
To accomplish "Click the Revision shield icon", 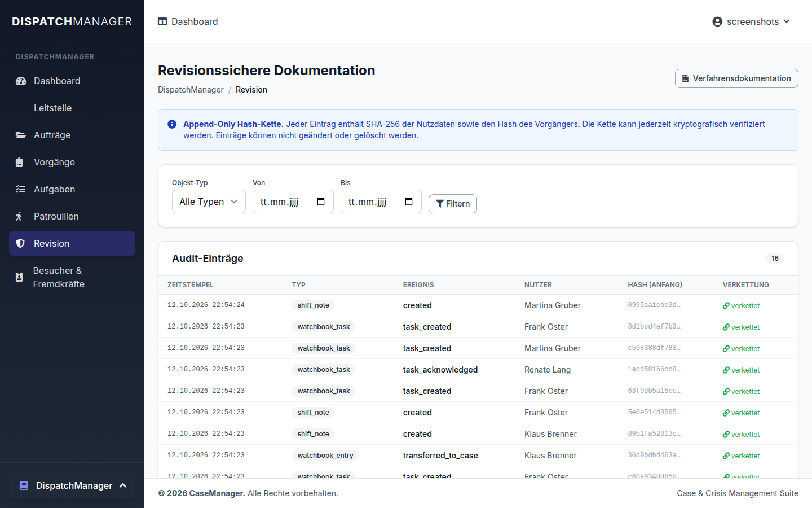I will (20, 243).
